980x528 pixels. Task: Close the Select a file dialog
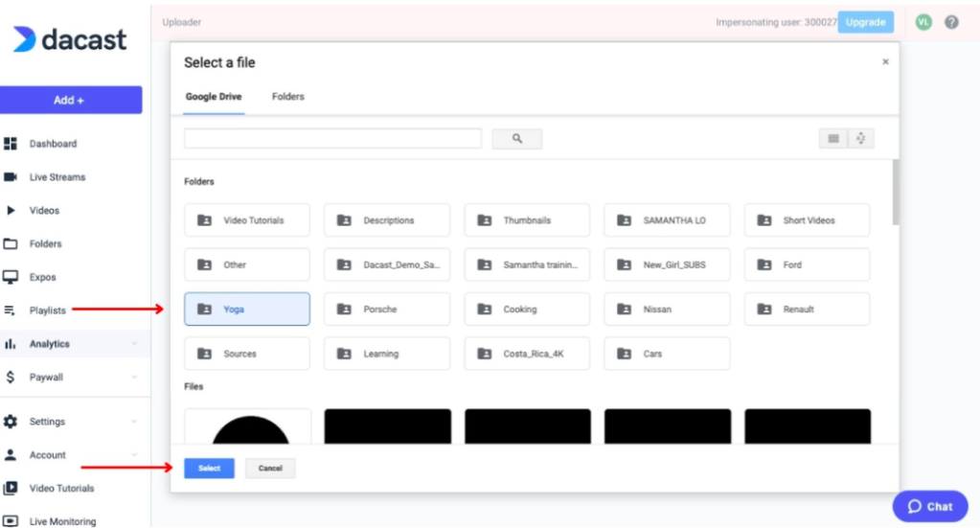[885, 62]
